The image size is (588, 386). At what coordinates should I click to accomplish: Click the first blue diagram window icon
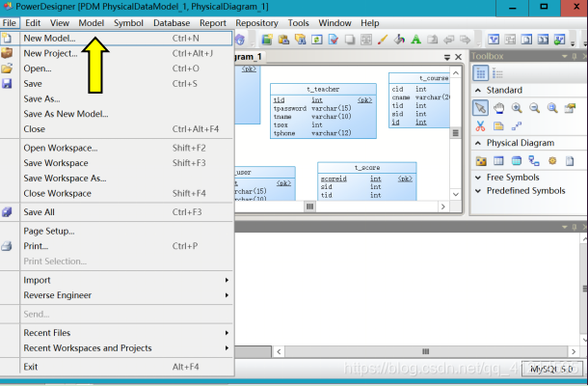[494, 40]
